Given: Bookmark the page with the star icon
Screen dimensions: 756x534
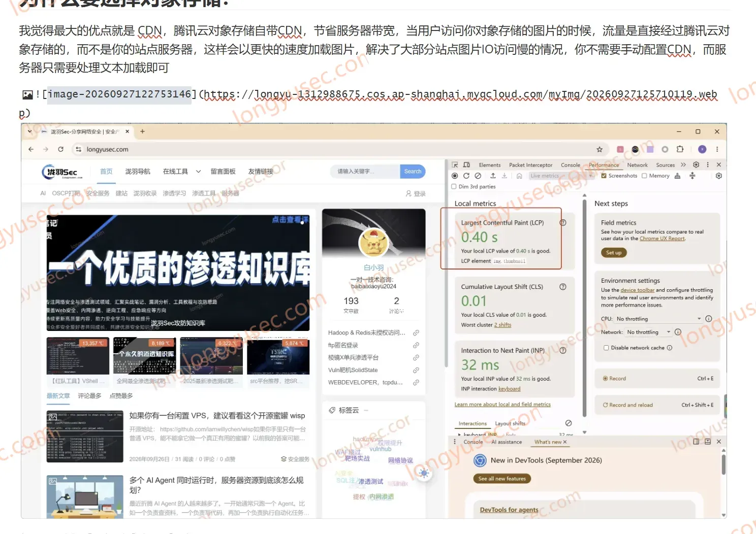Looking at the screenshot, I should [x=600, y=149].
